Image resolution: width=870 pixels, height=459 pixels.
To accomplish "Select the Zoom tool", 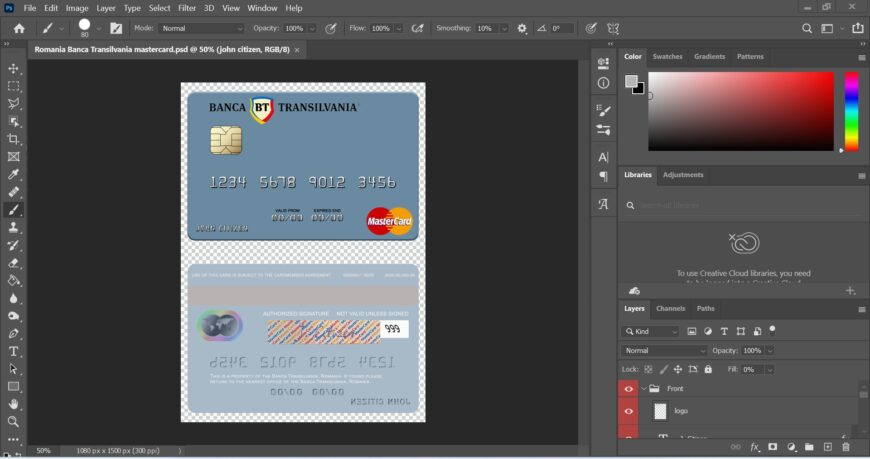I will [13, 422].
